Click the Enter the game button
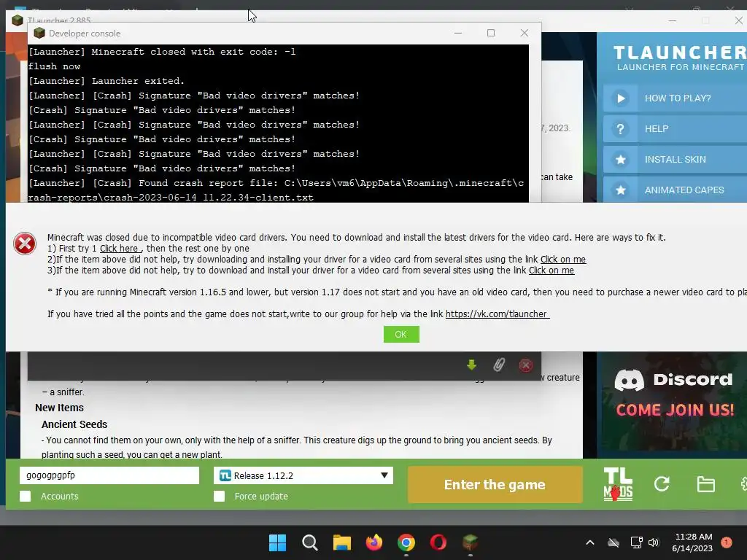The width and height of the screenshot is (747, 560). pyautogui.click(x=495, y=484)
